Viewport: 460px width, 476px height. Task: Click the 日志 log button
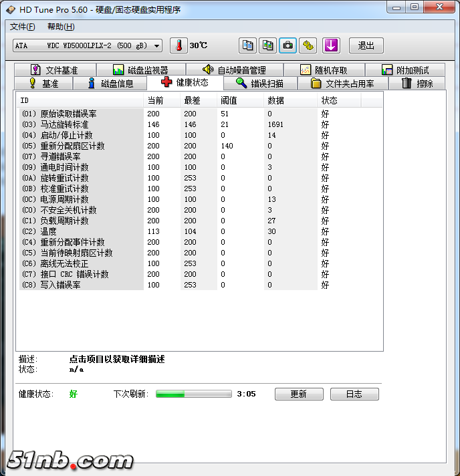[354, 394]
